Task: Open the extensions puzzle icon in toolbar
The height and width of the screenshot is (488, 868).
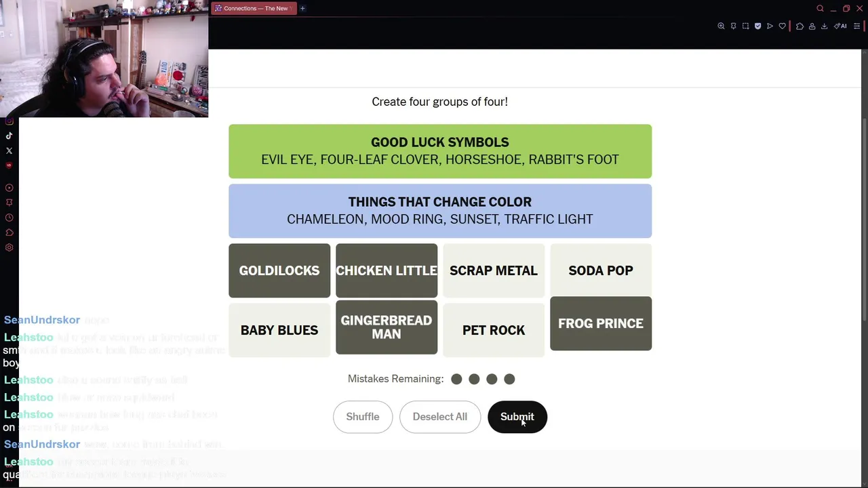Action: click(800, 26)
